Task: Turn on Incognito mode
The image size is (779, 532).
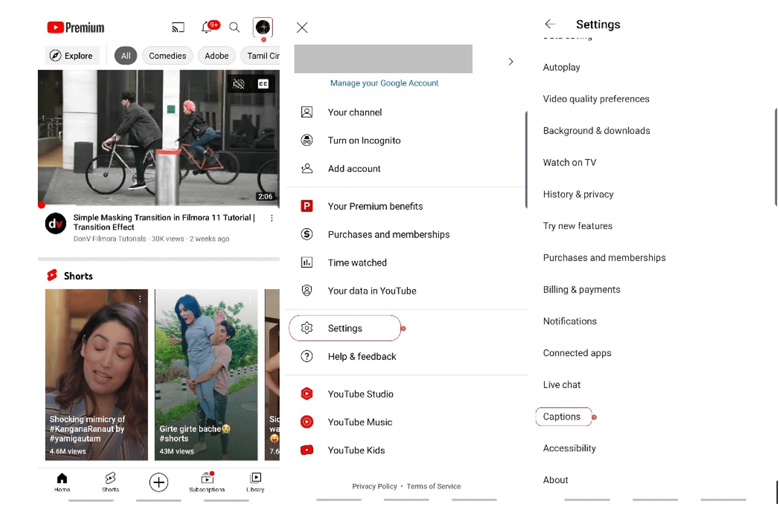Action: click(364, 140)
